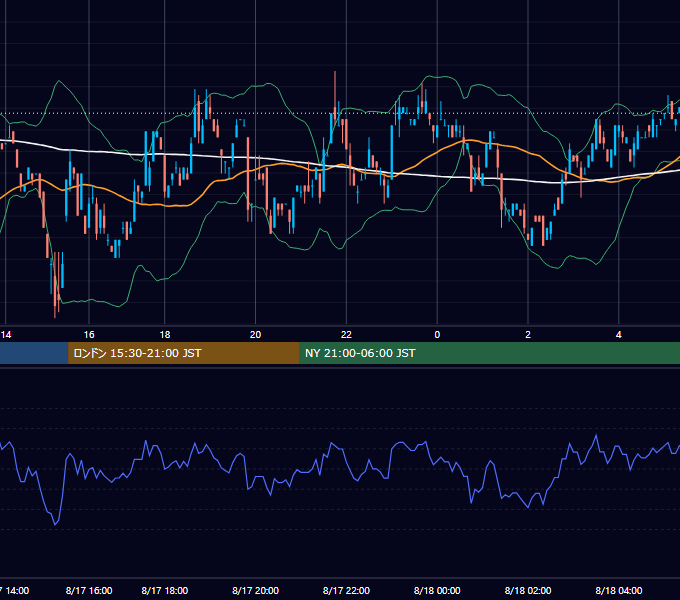The height and width of the screenshot is (600, 680).
Task: Click the 8/18 00:00 time label
Action: (x=437, y=590)
